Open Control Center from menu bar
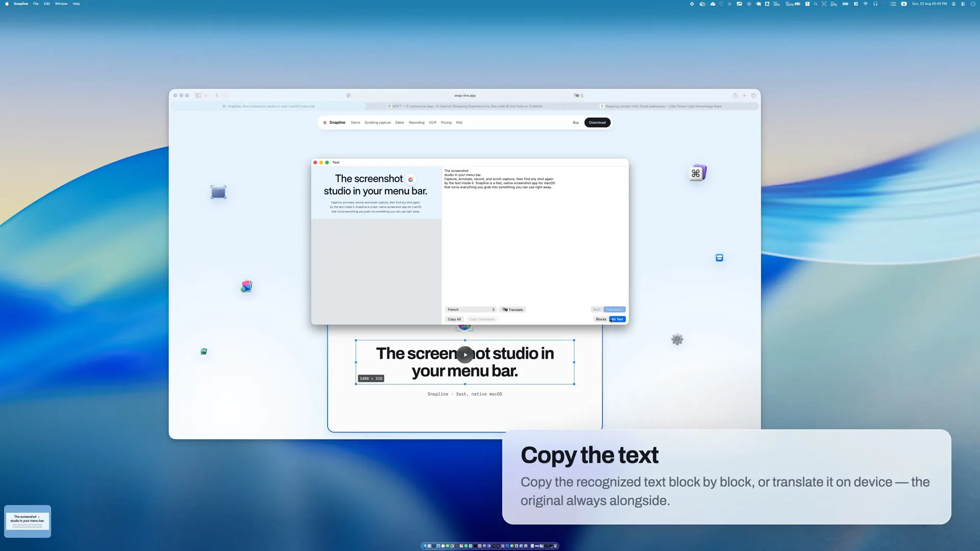The image size is (980, 551). 963,4
